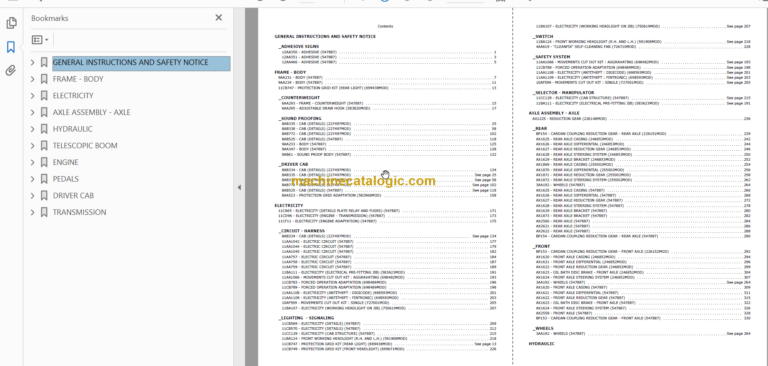768x366 pixels.
Task: Select GENERAL INSTRUCTIONS AND SAFETY NOTICE bookmark
Action: (141, 63)
